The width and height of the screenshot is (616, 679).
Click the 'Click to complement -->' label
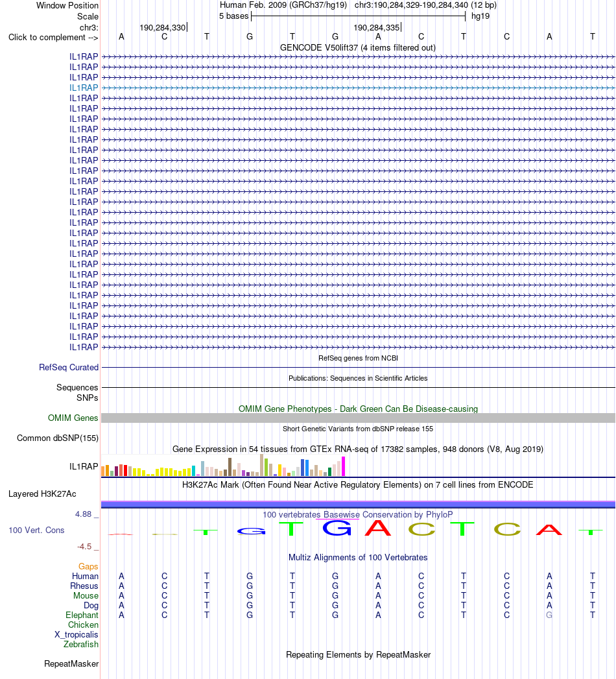coord(53,37)
